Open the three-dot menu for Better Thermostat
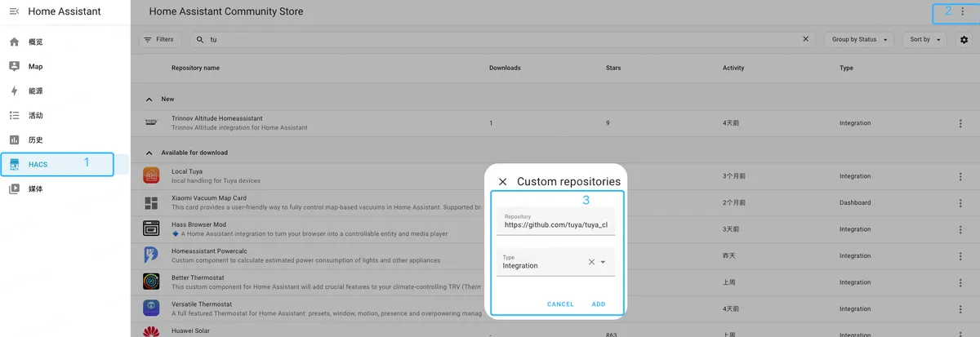980x337 pixels. click(960, 282)
